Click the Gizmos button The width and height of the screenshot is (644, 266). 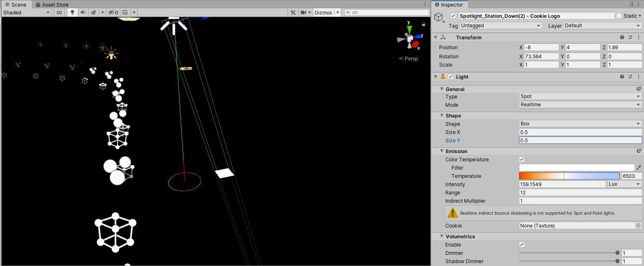tap(323, 12)
